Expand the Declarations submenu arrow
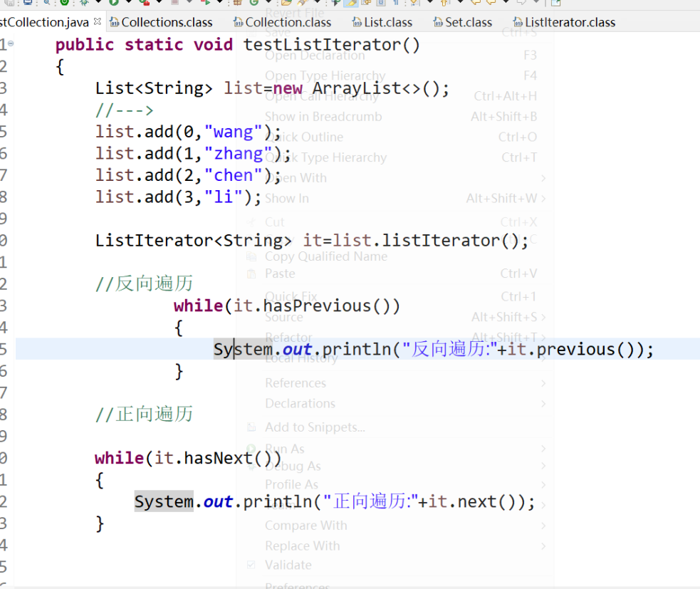This screenshot has height=589, width=700. (x=543, y=403)
